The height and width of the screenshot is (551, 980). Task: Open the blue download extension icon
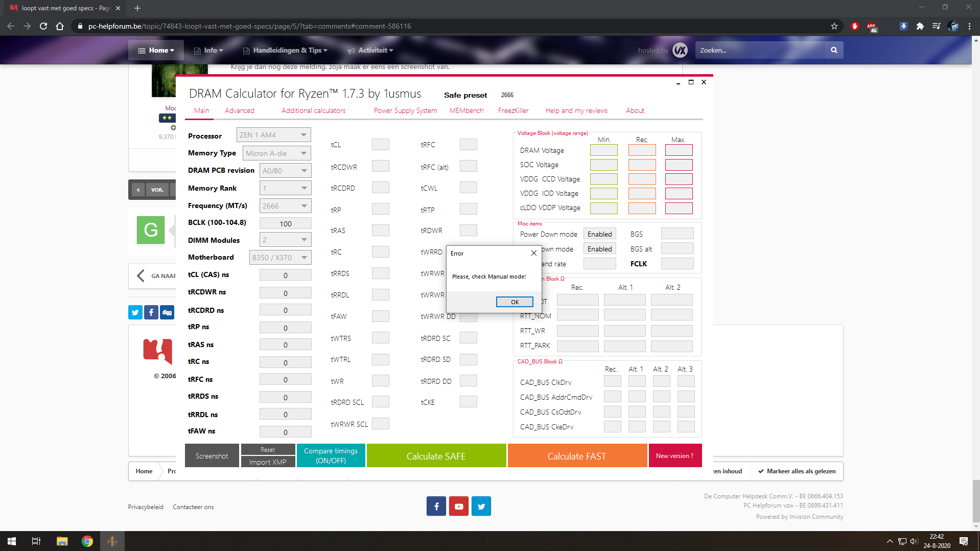(x=903, y=26)
